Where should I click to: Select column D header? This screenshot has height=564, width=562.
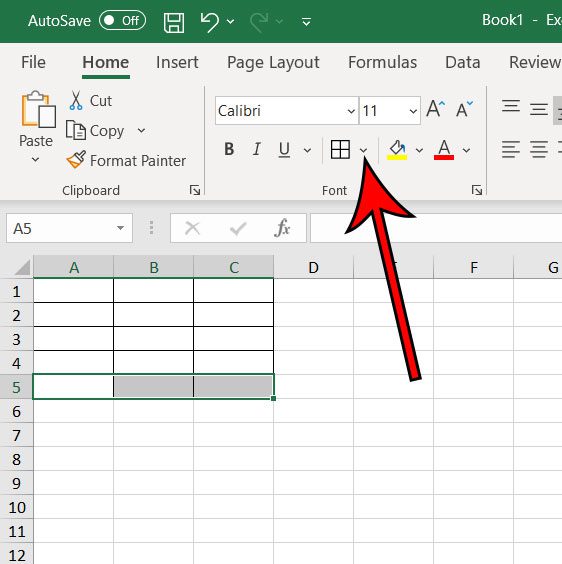coord(313,267)
